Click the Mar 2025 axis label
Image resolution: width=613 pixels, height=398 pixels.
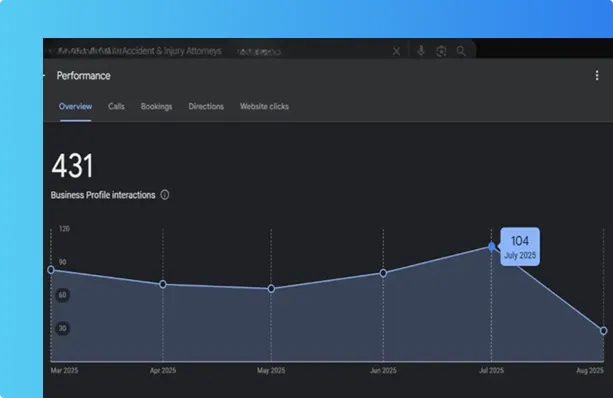[x=65, y=370]
